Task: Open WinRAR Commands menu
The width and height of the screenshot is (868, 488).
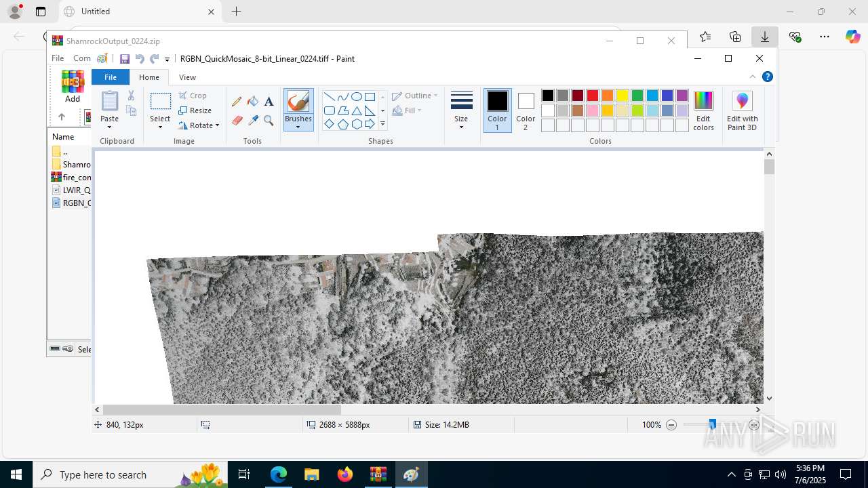Action: pyautogui.click(x=81, y=58)
